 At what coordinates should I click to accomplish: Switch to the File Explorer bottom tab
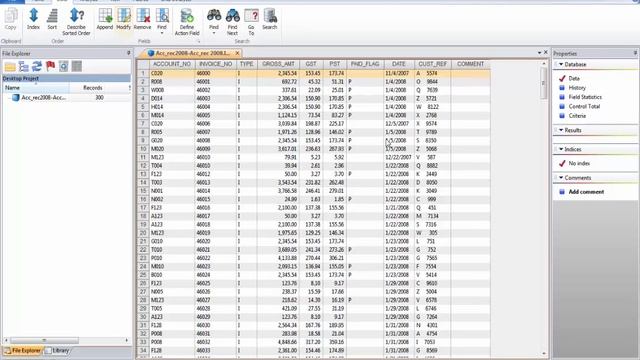(x=23, y=351)
